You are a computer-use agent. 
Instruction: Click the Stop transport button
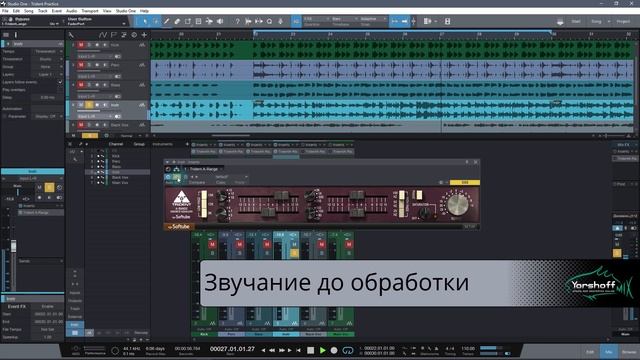[311, 350]
